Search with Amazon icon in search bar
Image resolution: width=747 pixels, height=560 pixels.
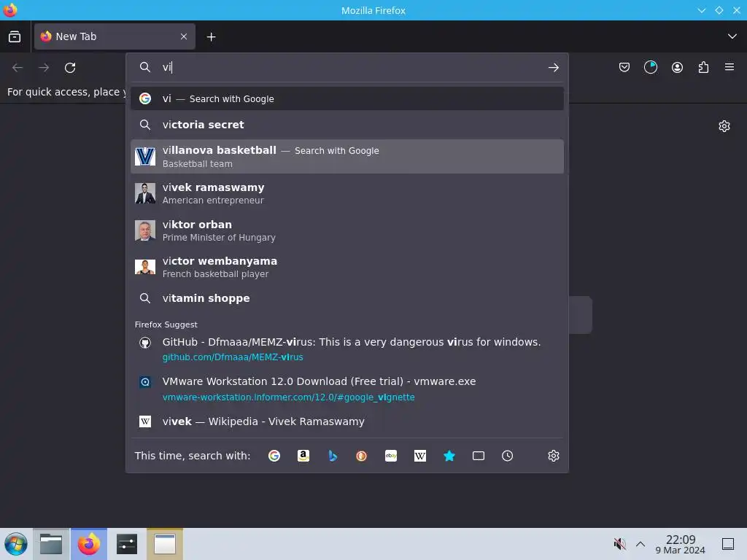coord(303,456)
